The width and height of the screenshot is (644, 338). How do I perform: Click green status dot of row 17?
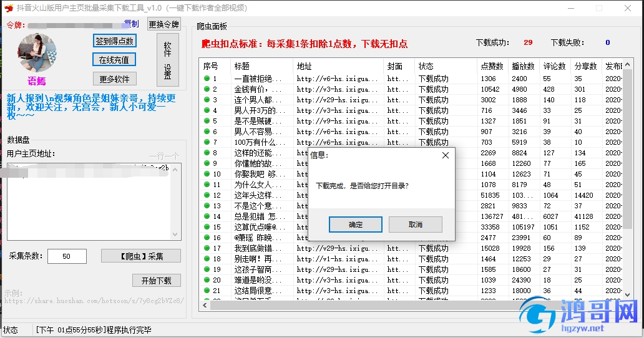tap(207, 248)
